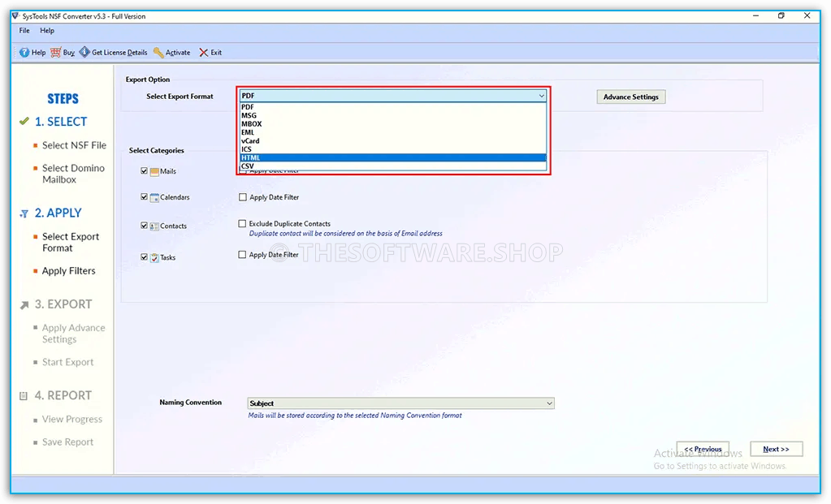The image size is (831, 504).
Task: Click the Exit label in the toolbar
Action: [x=216, y=53]
